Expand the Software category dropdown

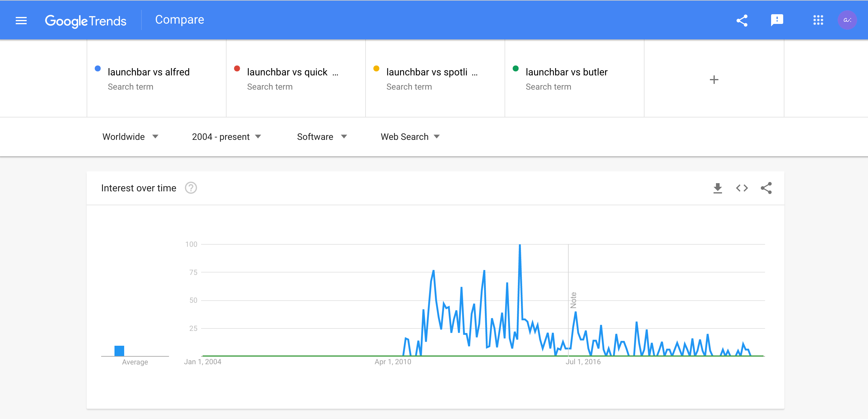tap(322, 137)
